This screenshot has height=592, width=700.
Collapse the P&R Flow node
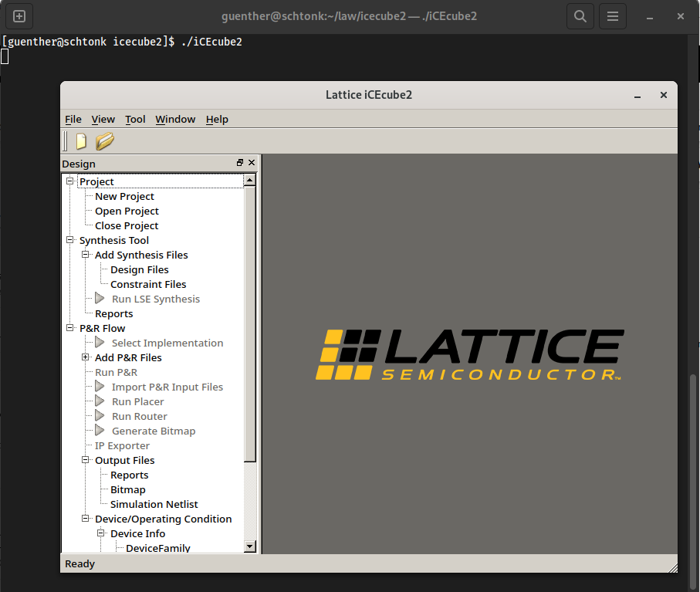click(x=70, y=328)
